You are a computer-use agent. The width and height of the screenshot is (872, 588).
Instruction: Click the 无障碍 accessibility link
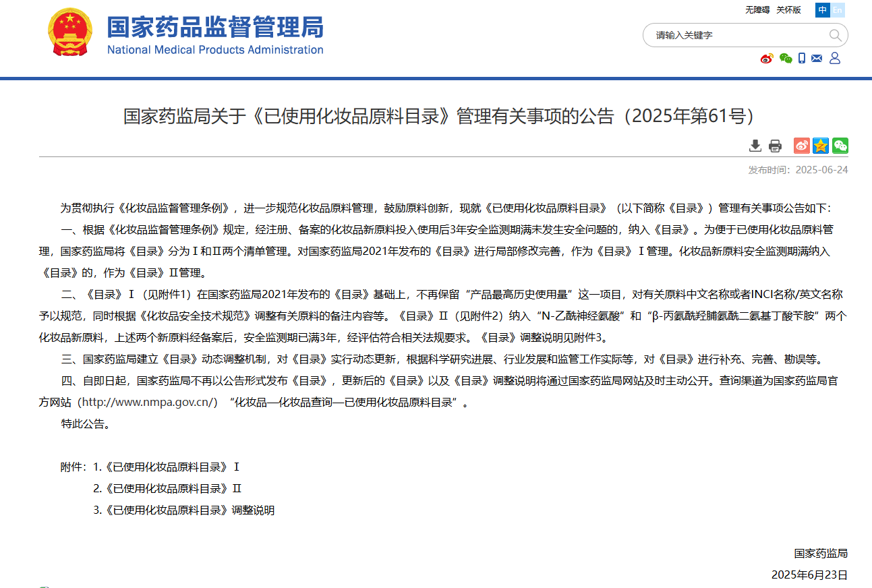point(757,10)
